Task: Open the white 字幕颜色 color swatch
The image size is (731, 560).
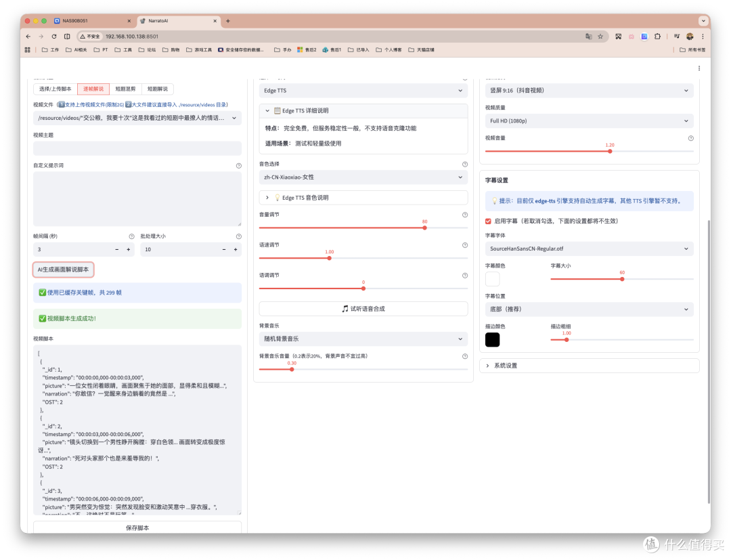Action: (x=492, y=279)
